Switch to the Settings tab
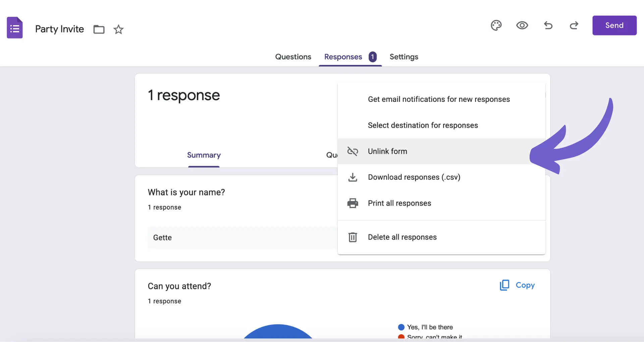This screenshot has height=342, width=644. 404,57
